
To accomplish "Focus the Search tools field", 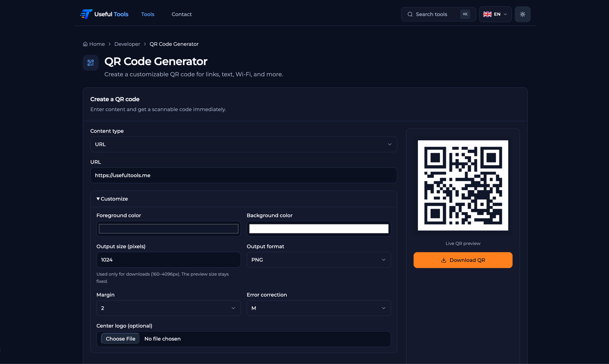I will (x=438, y=14).
